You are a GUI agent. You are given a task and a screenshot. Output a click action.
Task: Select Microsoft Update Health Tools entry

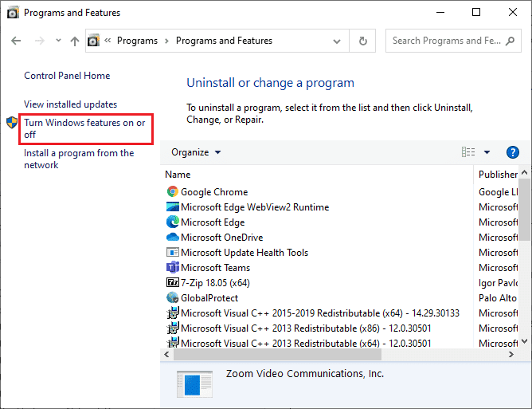tap(244, 253)
